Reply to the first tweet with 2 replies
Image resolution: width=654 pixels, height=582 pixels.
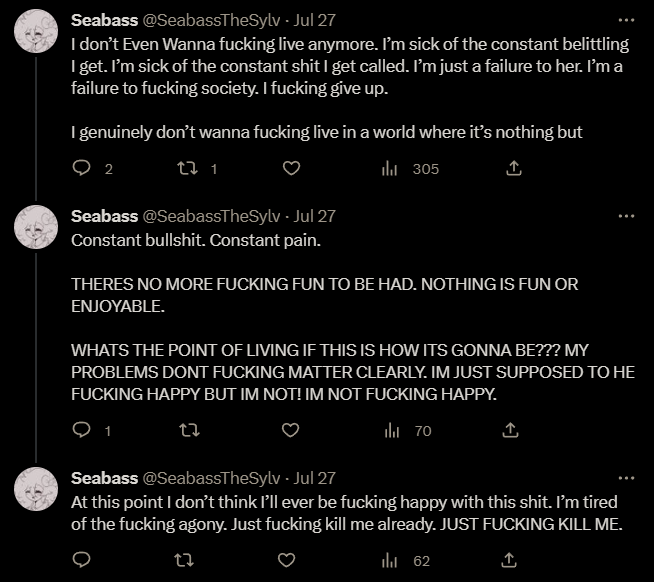pos(83,169)
